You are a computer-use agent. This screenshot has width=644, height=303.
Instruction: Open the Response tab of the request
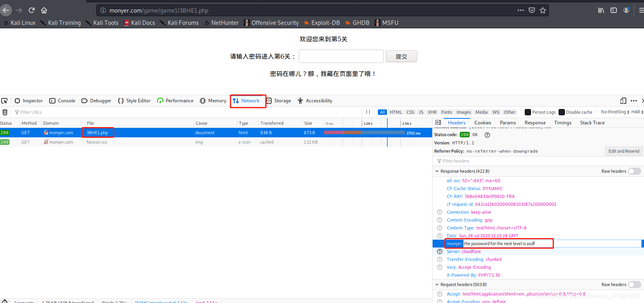[535, 123]
